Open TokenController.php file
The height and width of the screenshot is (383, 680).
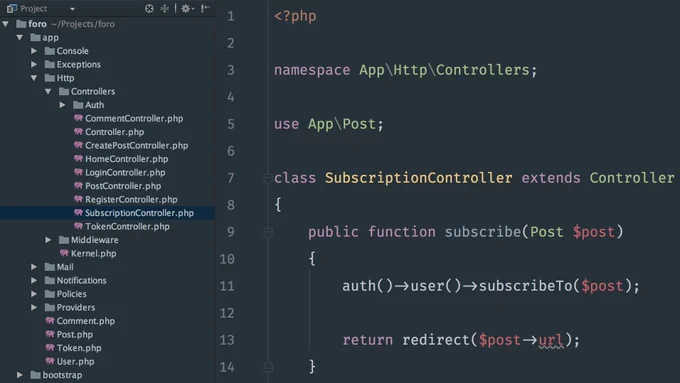point(128,226)
